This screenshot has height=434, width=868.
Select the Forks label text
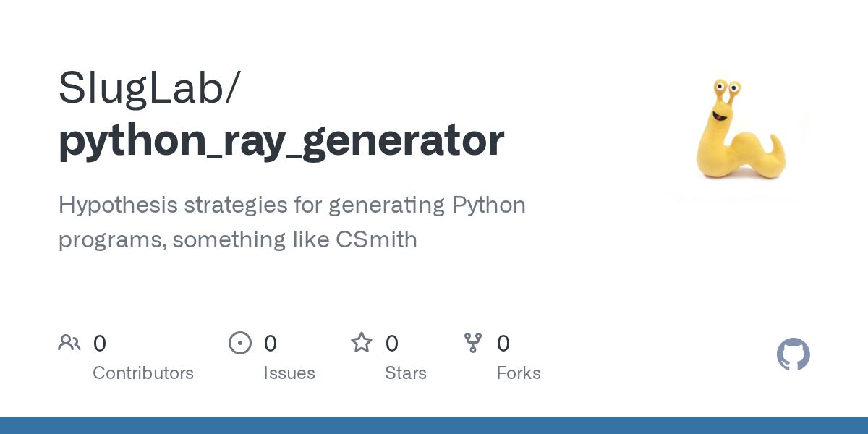coord(519,373)
